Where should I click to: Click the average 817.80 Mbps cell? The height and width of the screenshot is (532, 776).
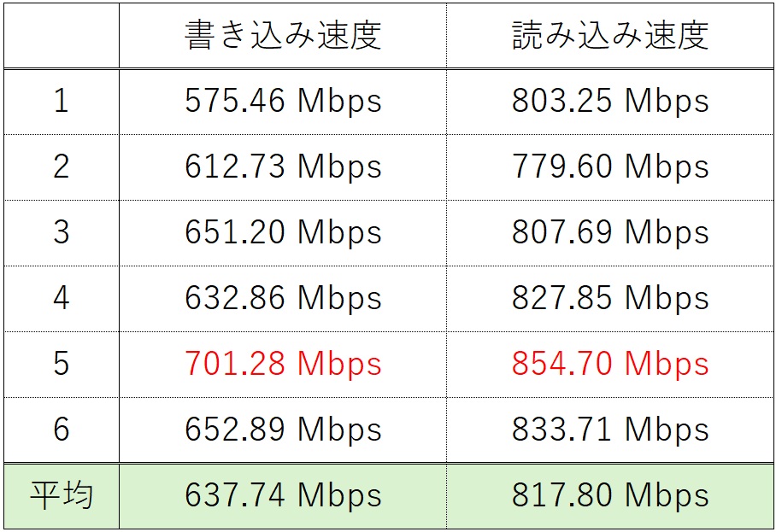(610, 496)
